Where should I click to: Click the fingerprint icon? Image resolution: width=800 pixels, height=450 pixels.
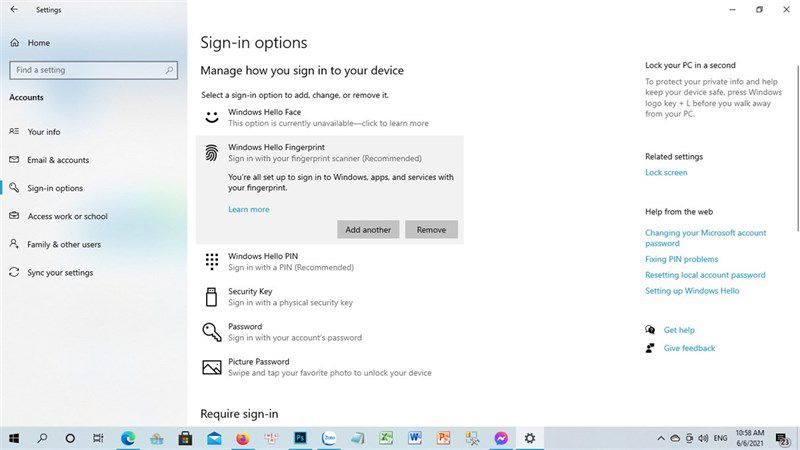(x=212, y=153)
